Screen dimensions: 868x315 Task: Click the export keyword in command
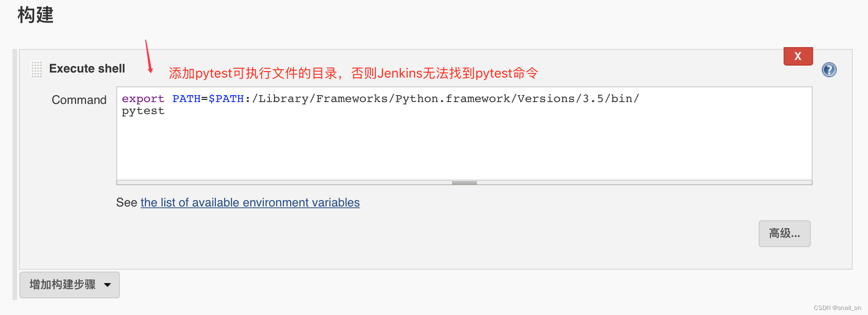(143, 99)
